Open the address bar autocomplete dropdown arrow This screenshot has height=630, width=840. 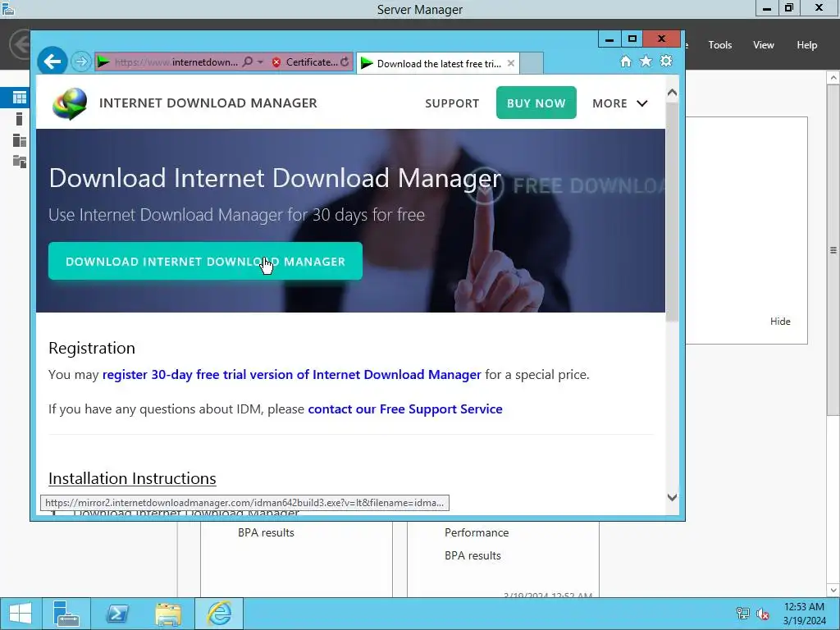pyautogui.click(x=260, y=62)
